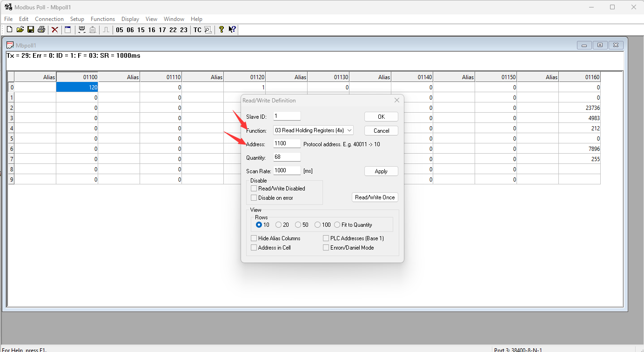Click the Connect toolbar icon
This screenshot has height=352, width=644.
[x=82, y=30]
